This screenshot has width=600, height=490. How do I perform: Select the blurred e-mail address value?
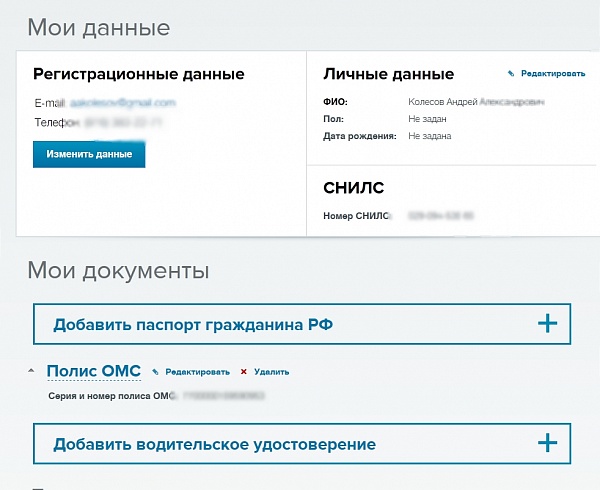tap(123, 103)
